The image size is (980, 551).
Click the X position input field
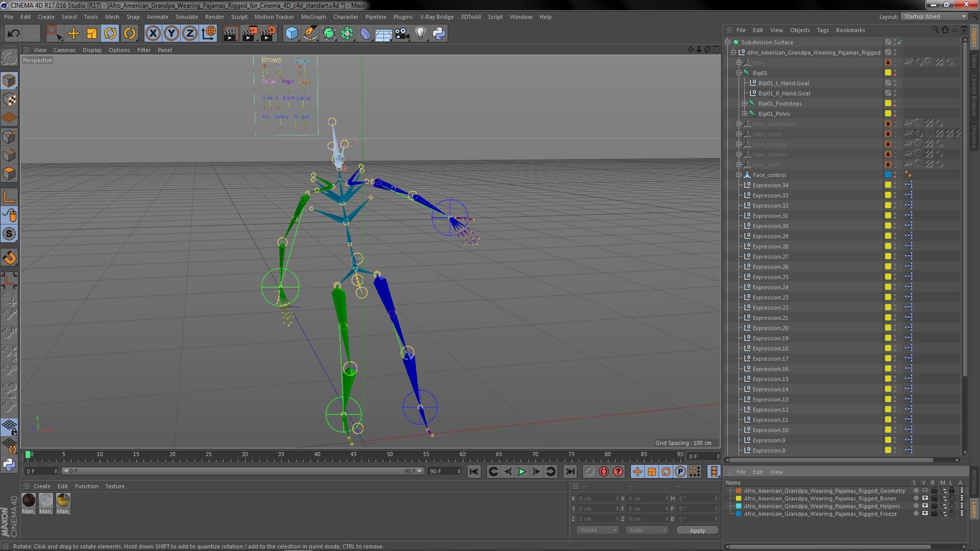598,498
